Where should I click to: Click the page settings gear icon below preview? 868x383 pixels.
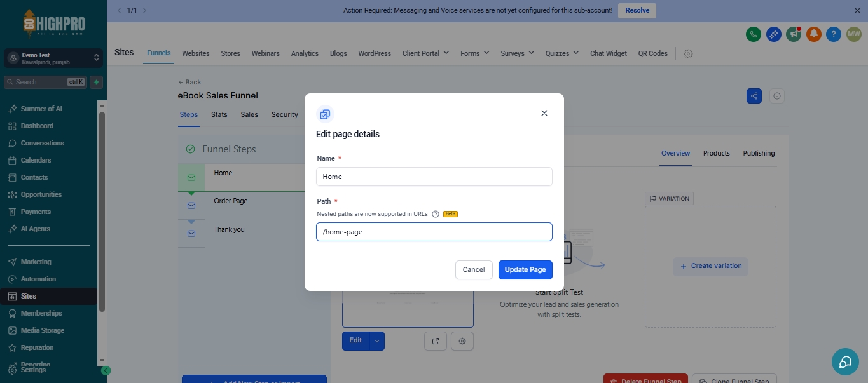coord(462,341)
